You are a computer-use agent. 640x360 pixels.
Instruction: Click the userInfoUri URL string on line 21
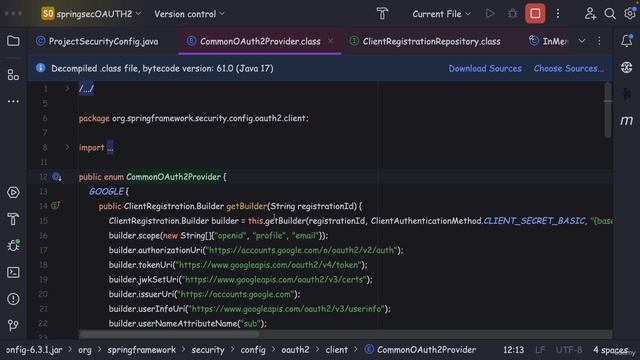click(x=287, y=309)
